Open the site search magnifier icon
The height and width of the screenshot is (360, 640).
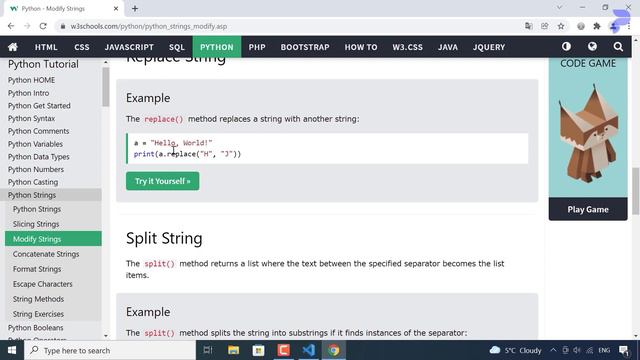coord(618,47)
